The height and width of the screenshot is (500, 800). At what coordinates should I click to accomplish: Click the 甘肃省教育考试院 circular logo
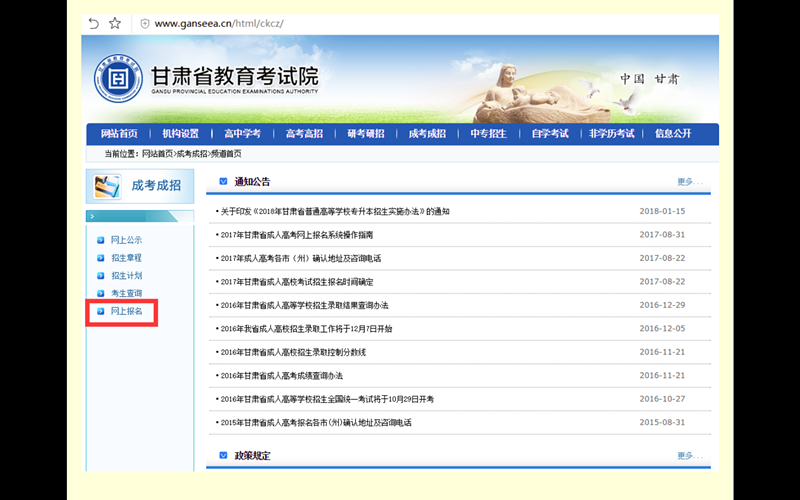119,78
